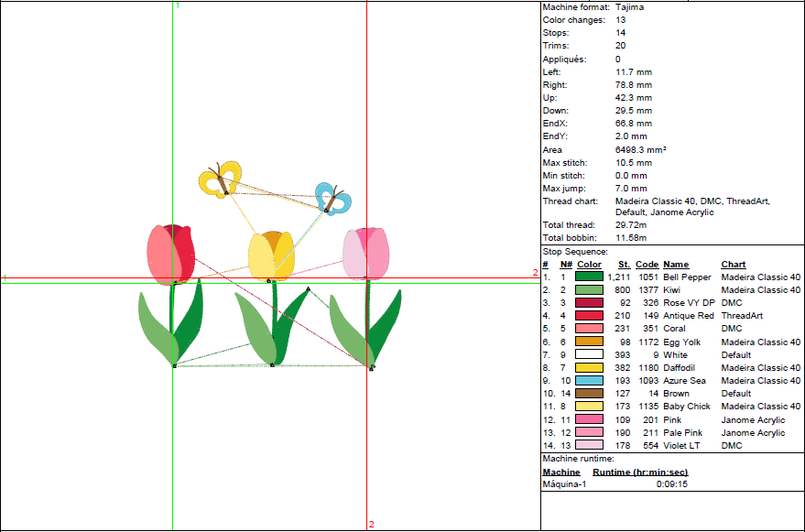Click the pink tulip on the right
Image resolution: width=805 pixels, height=532 pixels.
pos(366,254)
